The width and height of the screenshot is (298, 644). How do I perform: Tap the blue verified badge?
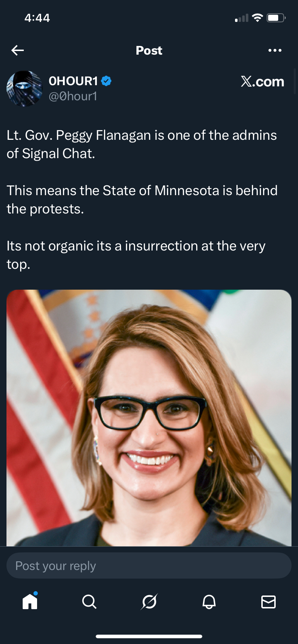(106, 81)
